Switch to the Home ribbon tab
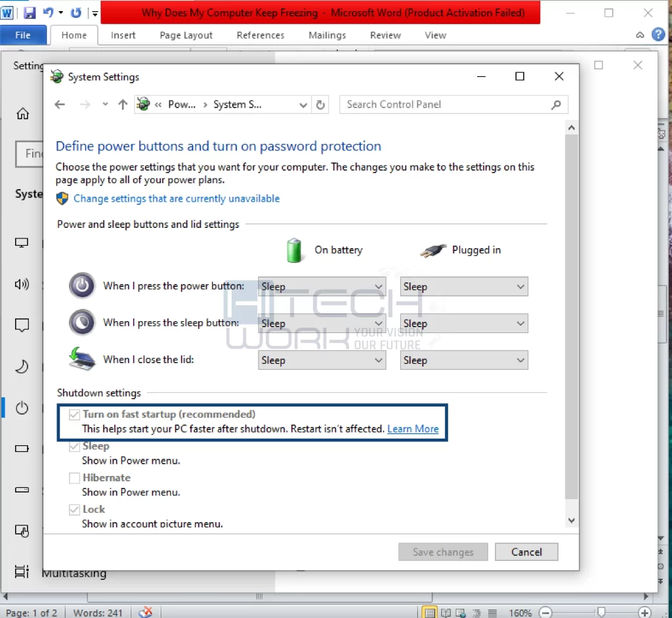Viewport: 672px width, 618px height. tap(73, 35)
